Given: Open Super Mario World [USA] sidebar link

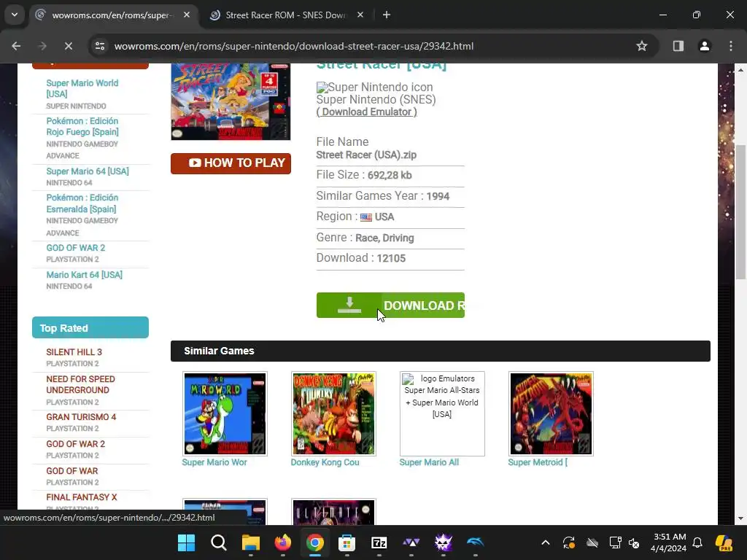Looking at the screenshot, I should coord(82,88).
